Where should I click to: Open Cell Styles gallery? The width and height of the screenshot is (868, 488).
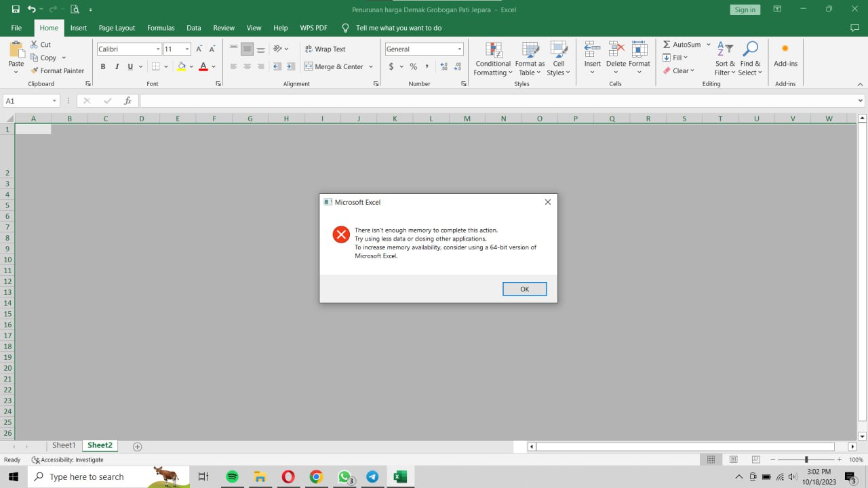(x=559, y=59)
